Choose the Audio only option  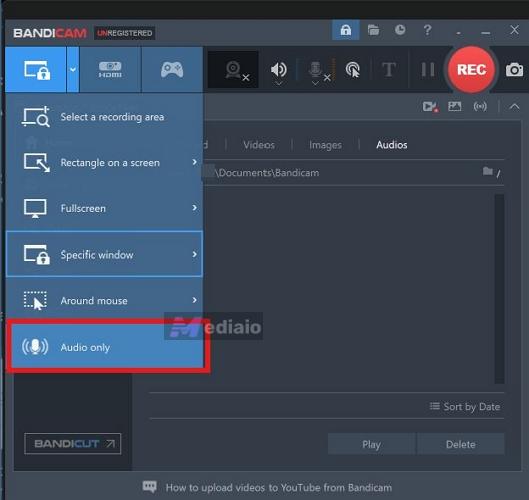point(107,347)
